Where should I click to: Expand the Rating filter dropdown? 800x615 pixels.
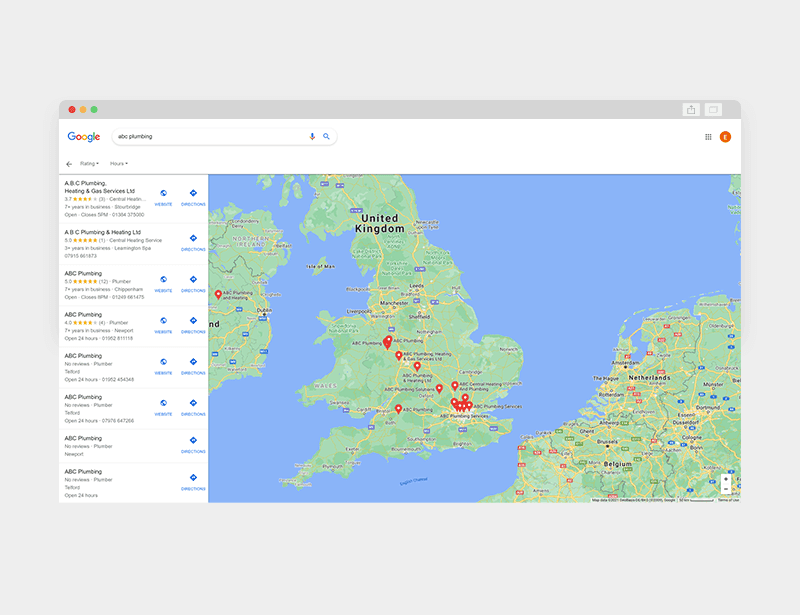[x=89, y=163]
